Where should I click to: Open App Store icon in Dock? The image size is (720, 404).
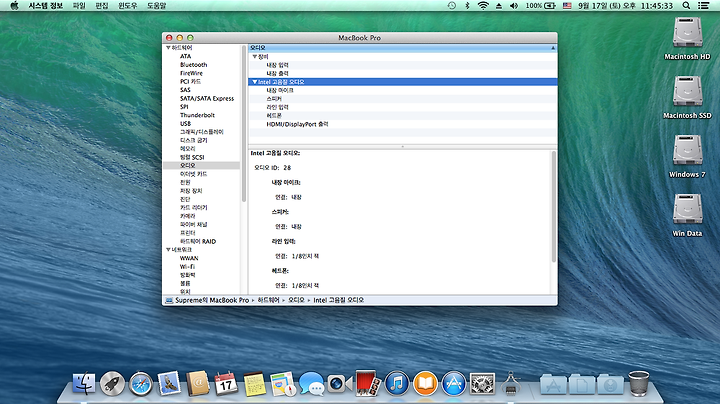pos(454,384)
